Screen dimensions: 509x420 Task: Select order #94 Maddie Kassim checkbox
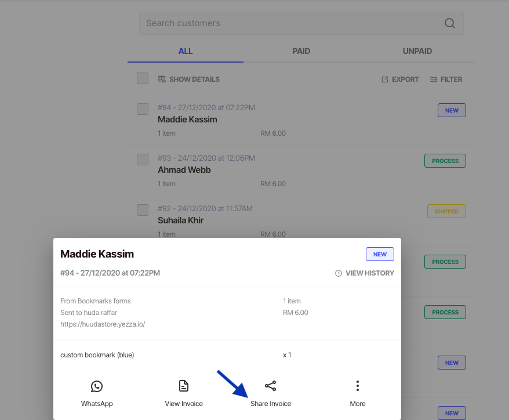[x=143, y=109]
